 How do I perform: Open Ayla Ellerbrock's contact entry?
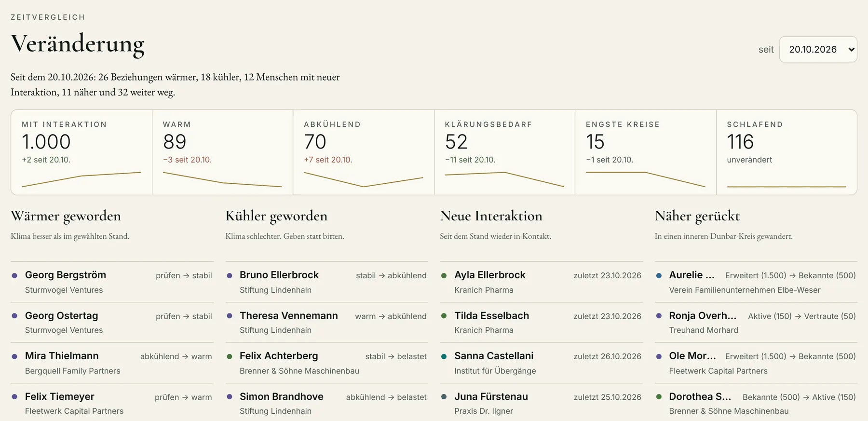pyautogui.click(x=541, y=282)
